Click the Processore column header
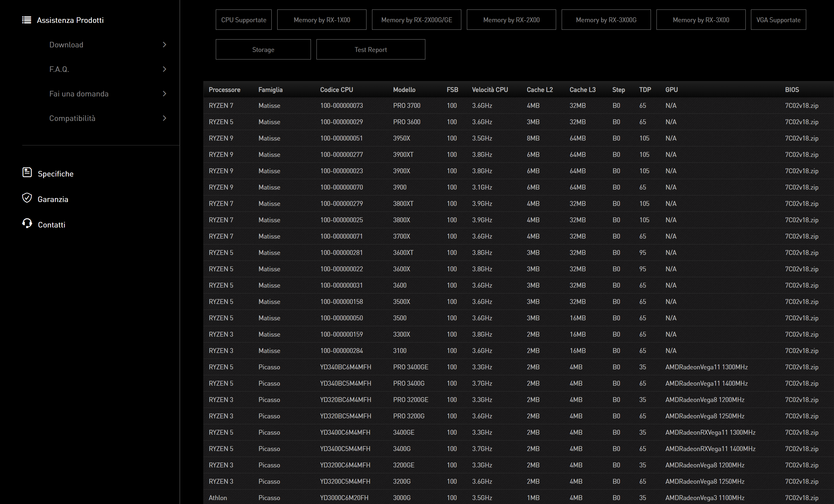Screen dimensions: 834x504 224,90
